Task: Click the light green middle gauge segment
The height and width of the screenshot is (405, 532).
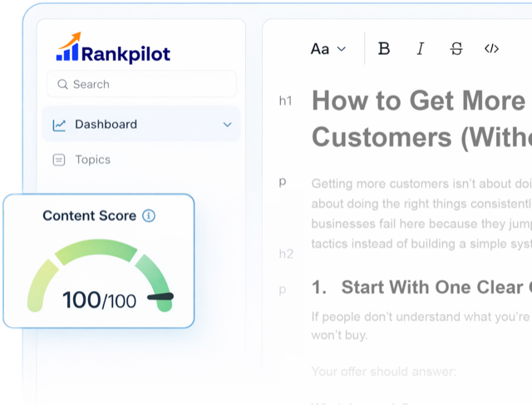Action: [96, 250]
